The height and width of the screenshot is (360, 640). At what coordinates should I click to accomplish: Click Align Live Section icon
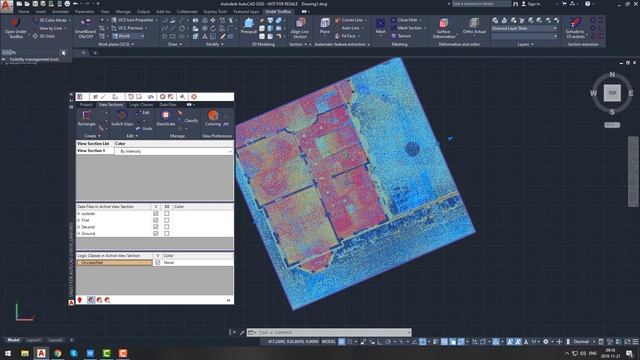click(300, 23)
